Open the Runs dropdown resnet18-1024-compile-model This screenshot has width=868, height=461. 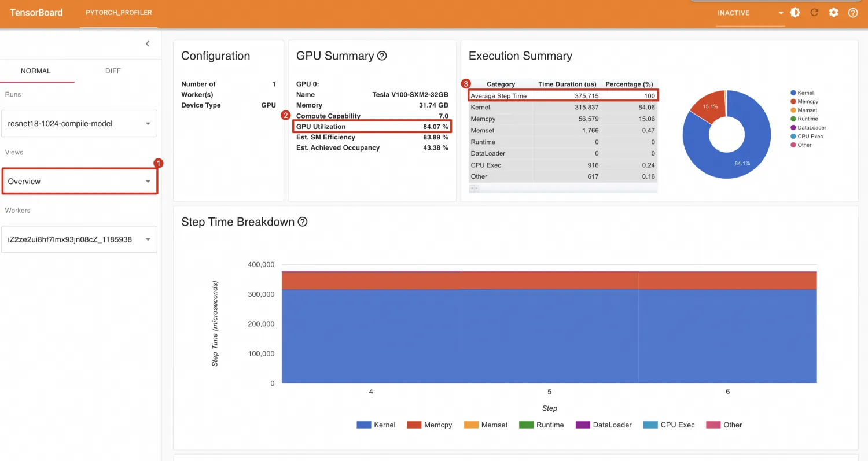coord(79,123)
